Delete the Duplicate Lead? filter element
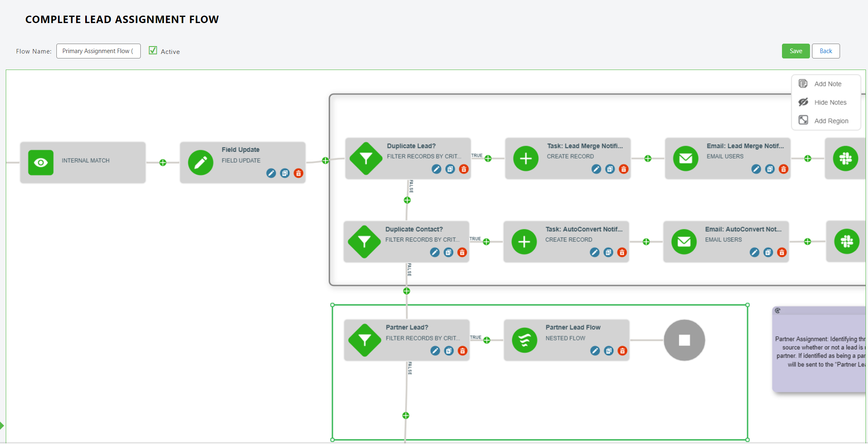868x445 pixels. [x=463, y=169]
